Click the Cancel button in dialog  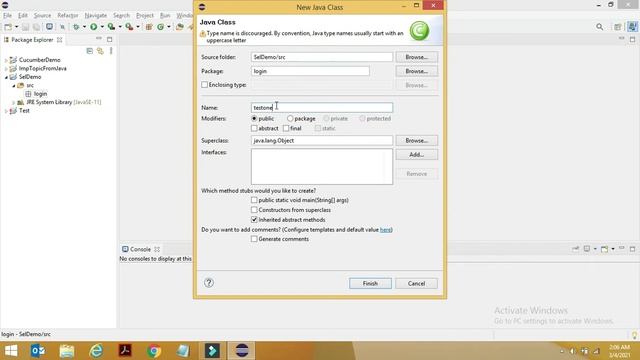point(416,283)
